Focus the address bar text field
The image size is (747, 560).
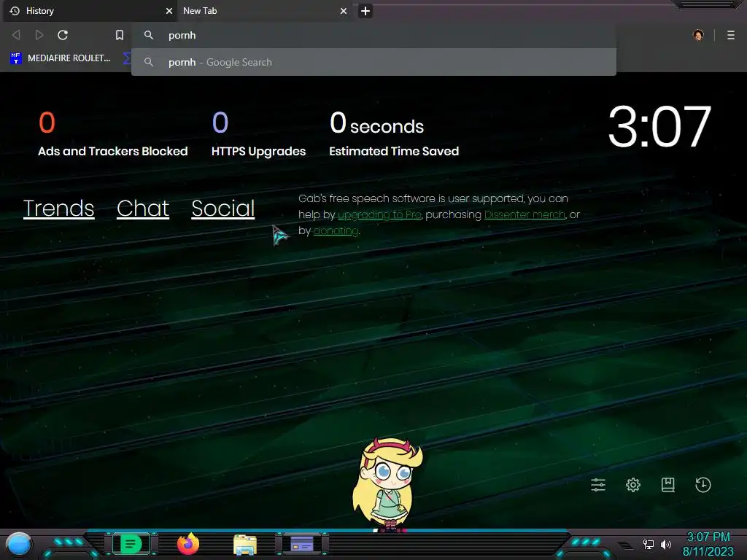pos(373,35)
